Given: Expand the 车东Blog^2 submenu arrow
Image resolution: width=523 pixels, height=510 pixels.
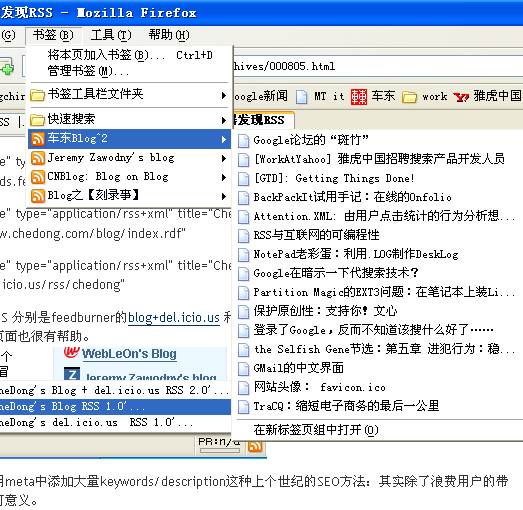Looking at the screenshot, I should 224,139.
